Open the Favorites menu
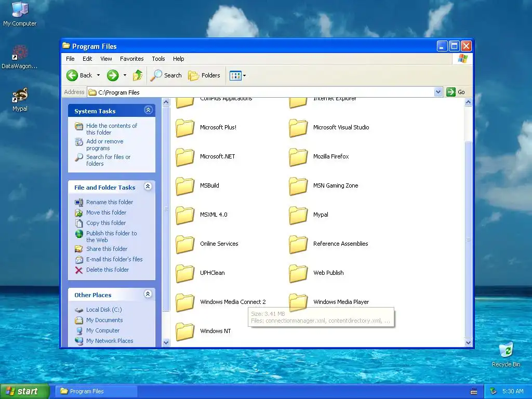532x399 pixels. point(131,59)
